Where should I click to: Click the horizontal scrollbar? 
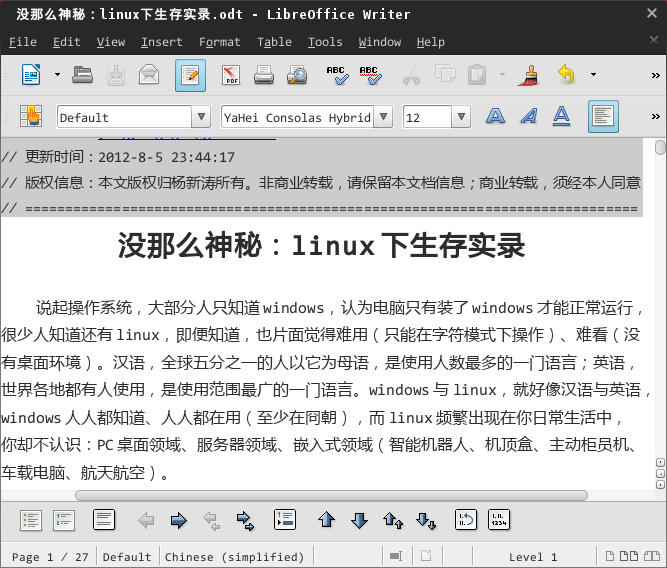click(x=331, y=496)
